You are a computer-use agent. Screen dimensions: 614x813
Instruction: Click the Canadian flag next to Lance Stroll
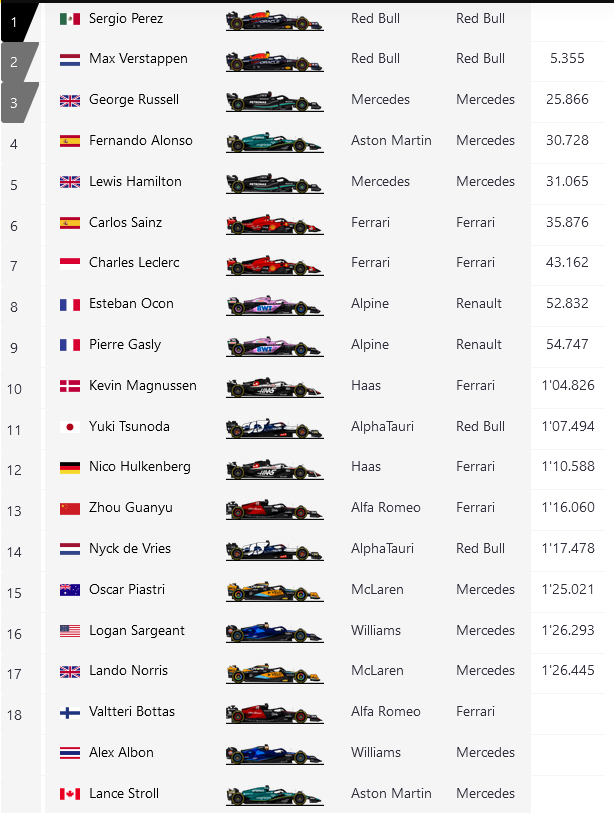pos(70,794)
